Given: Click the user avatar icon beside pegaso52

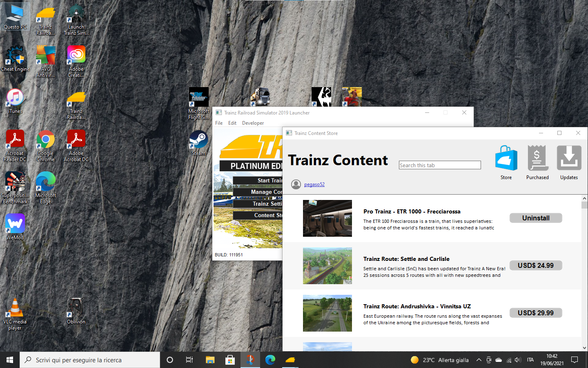Looking at the screenshot, I should 296,184.
